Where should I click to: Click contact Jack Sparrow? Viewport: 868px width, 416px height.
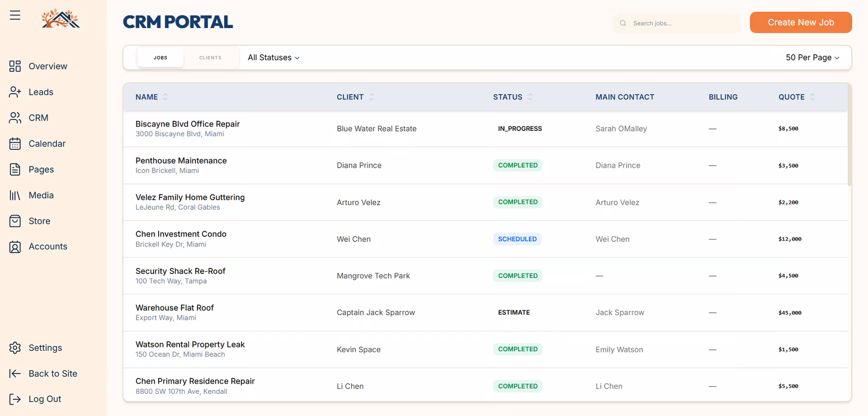[x=620, y=313]
